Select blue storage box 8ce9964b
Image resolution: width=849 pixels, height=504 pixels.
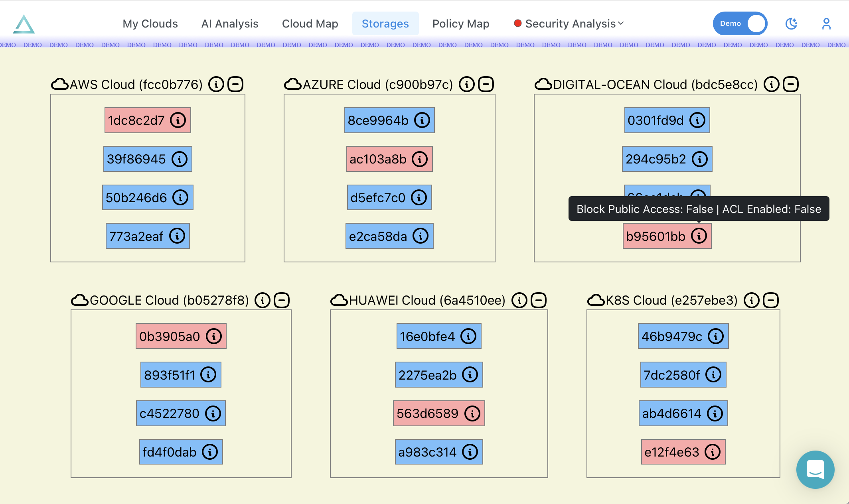389,120
